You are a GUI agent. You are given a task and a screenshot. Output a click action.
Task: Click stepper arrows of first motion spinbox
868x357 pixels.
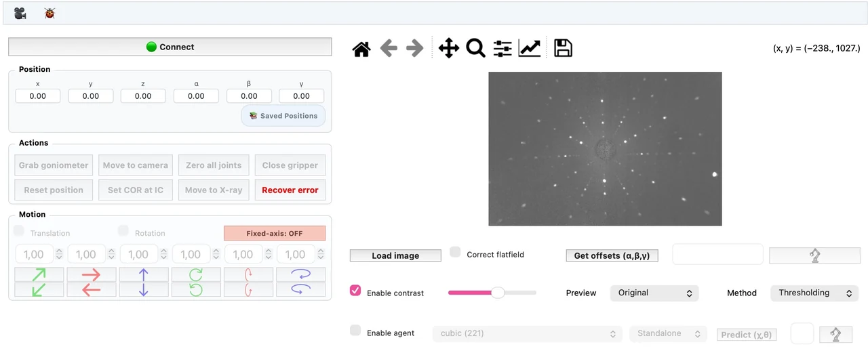click(x=59, y=255)
